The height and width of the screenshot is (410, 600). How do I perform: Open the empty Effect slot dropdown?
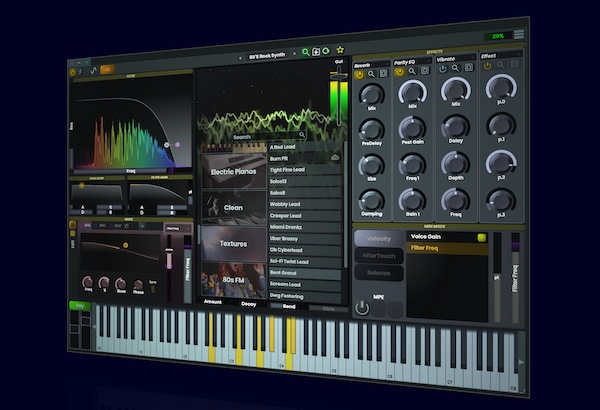pyautogui.click(x=501, y=55)
